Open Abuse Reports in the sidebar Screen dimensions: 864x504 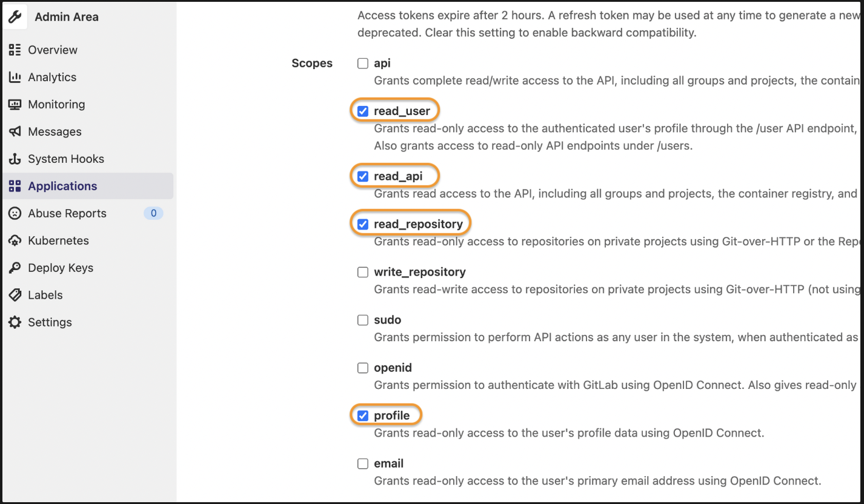point(67,213)
